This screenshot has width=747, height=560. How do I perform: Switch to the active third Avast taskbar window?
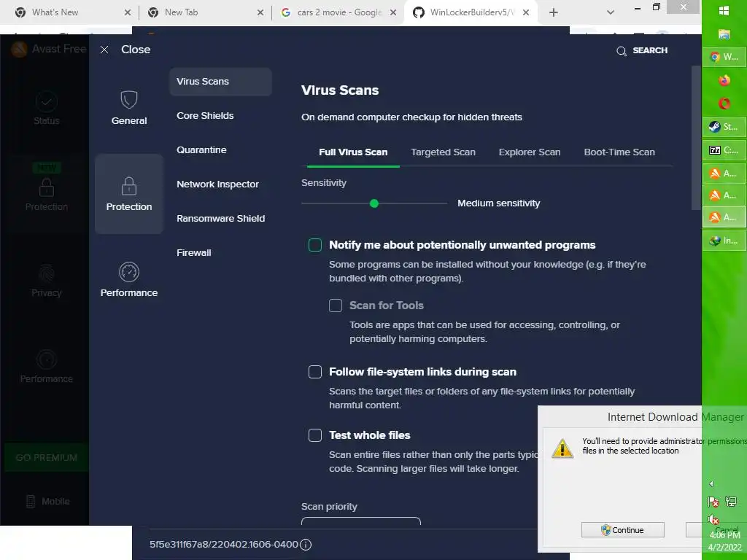(724, 217)
